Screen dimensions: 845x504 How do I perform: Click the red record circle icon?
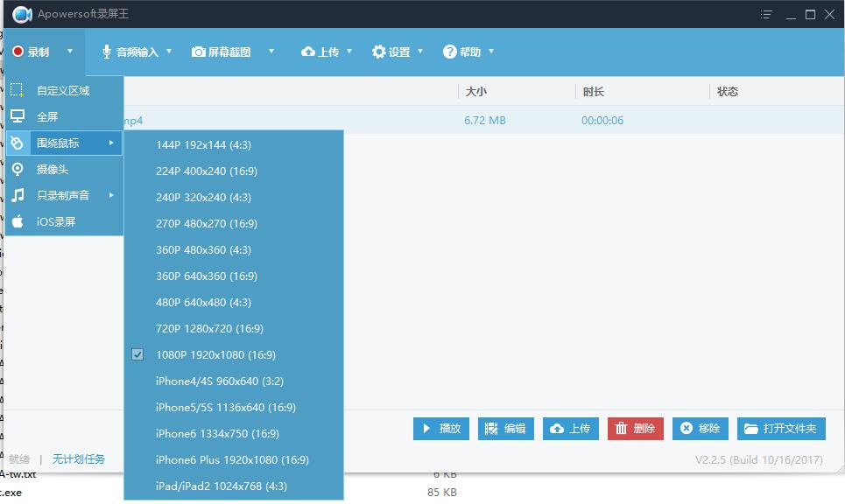pos(18,52)
